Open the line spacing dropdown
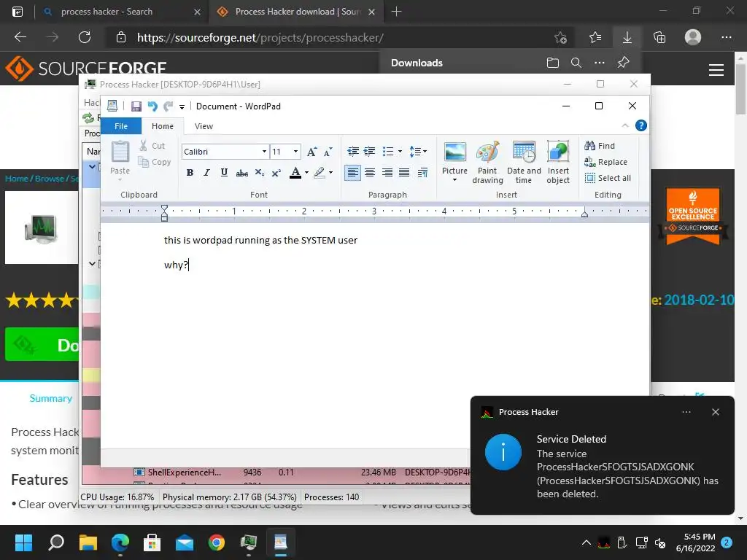This screenshot has width=747, height=560. pyautogui.click(x=418, y=152)
